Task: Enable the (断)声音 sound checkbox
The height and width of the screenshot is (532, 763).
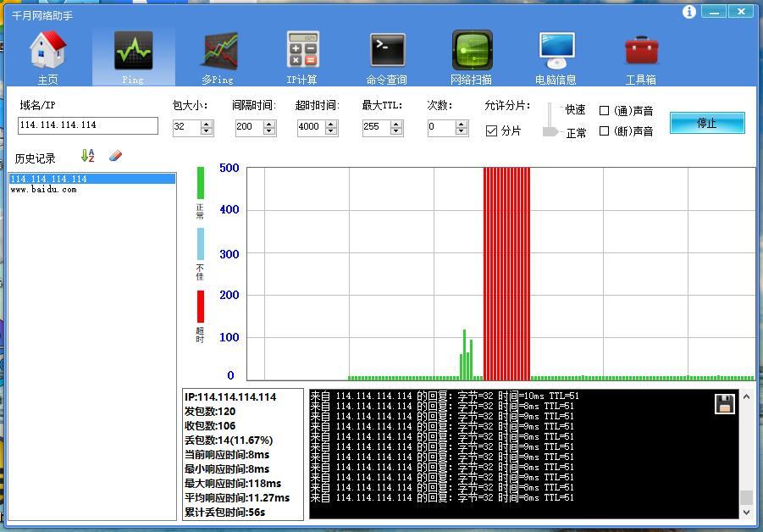Action: (x=605, y=130)
